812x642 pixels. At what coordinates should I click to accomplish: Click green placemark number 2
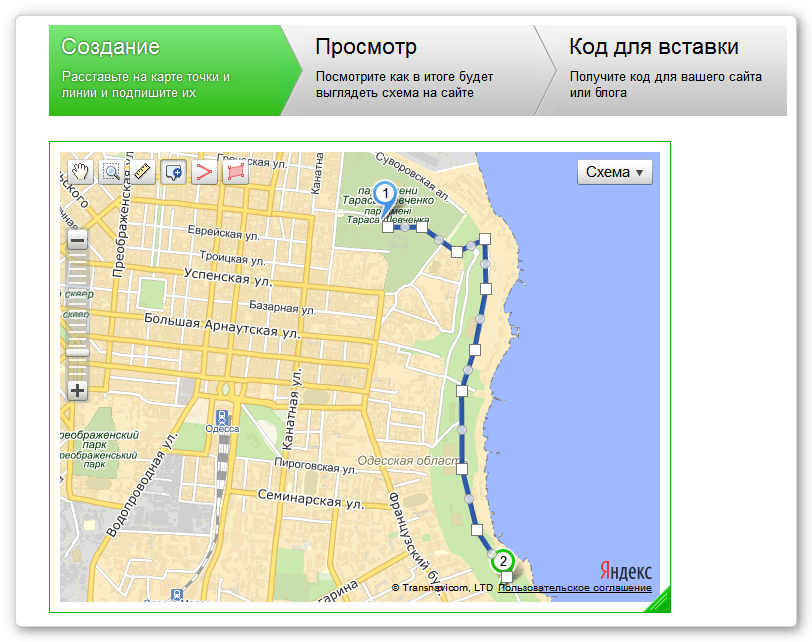[x=503, y=561]
